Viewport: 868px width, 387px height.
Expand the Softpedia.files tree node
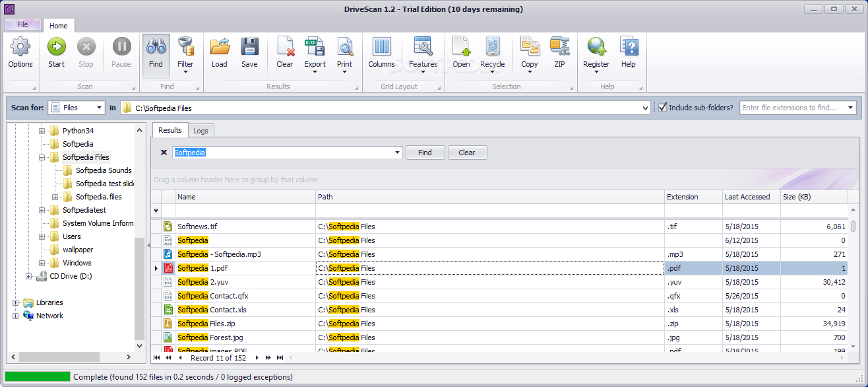pos(55,197)
